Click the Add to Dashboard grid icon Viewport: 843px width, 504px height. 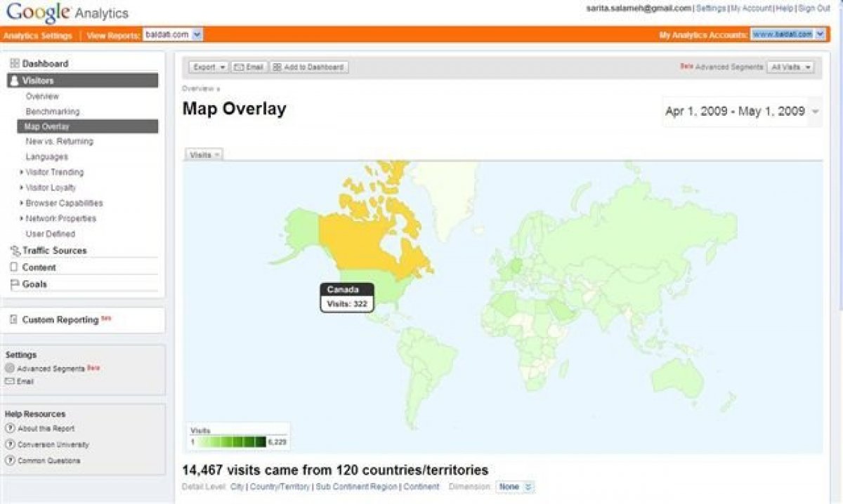277,67
